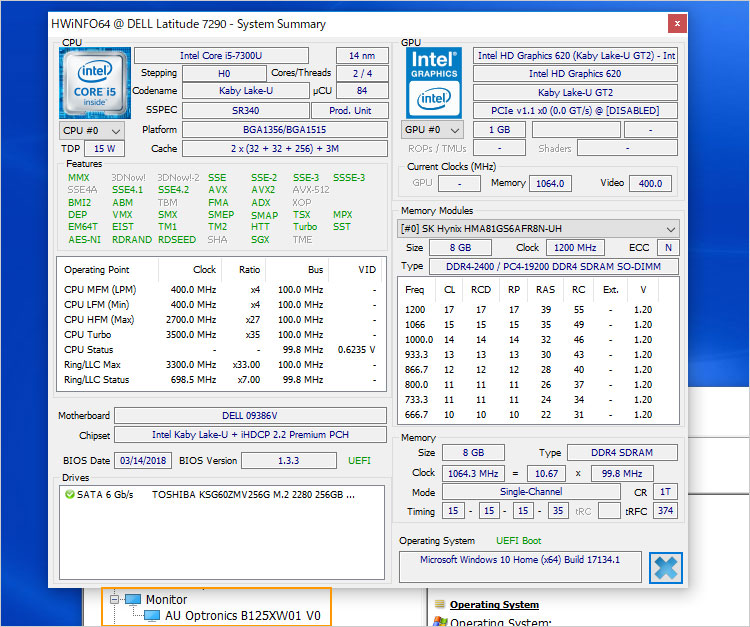The height and width of the screenshot is (627, 750).
Task: Click the PCIe v1.1 x0 DISABLED field
Action: pos(575,110)
